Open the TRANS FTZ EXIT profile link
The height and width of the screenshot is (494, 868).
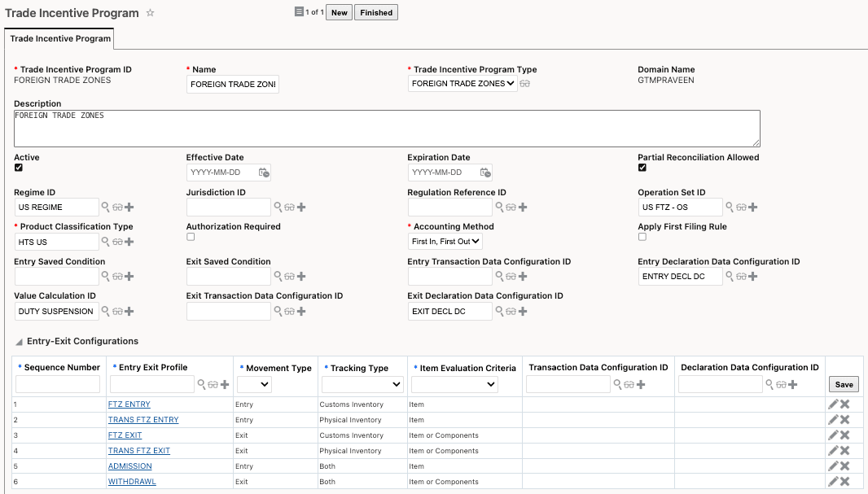(139, 451)
